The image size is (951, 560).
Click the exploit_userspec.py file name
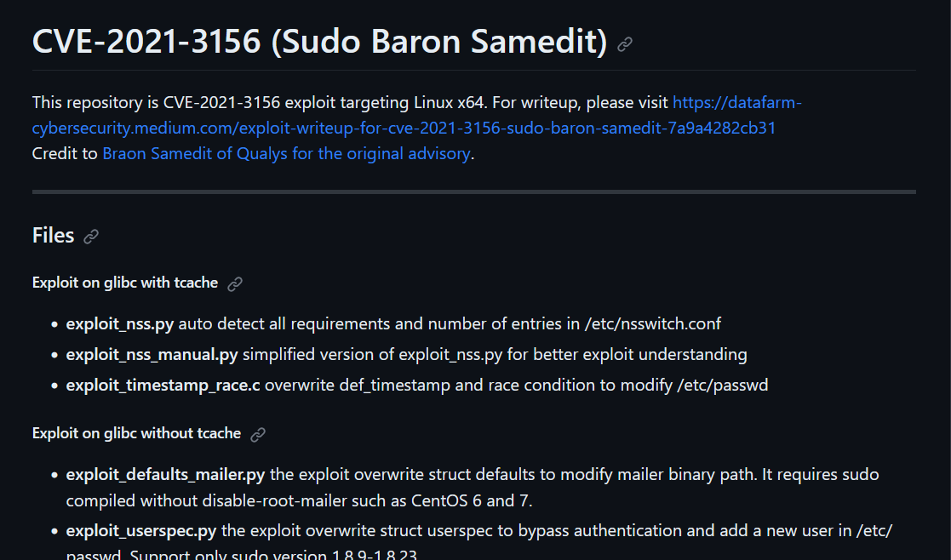[141, 531]
